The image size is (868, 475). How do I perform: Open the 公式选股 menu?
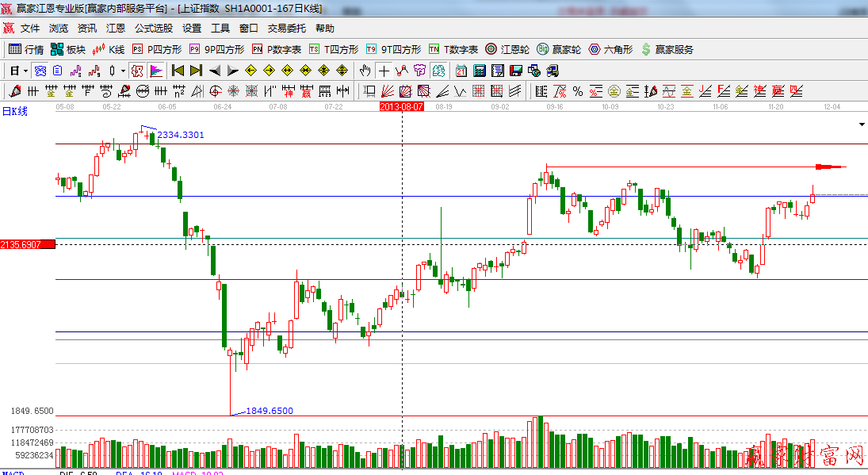pyautogui.click(x=153, y=28)
